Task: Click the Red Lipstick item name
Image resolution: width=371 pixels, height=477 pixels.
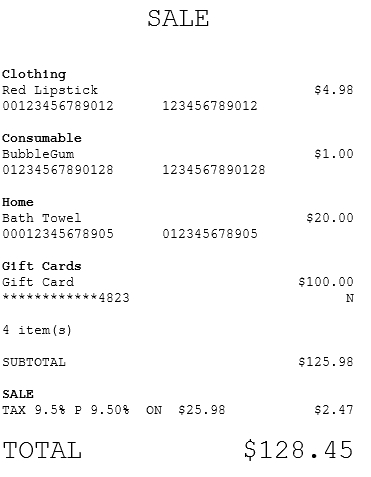Action: coord(50,90)
